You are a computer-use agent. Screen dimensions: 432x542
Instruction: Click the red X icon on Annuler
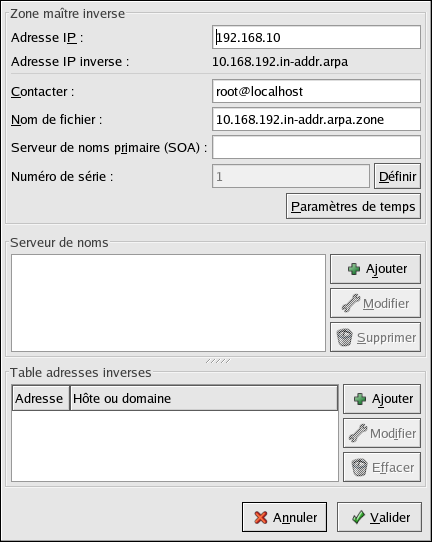[261, 517]
